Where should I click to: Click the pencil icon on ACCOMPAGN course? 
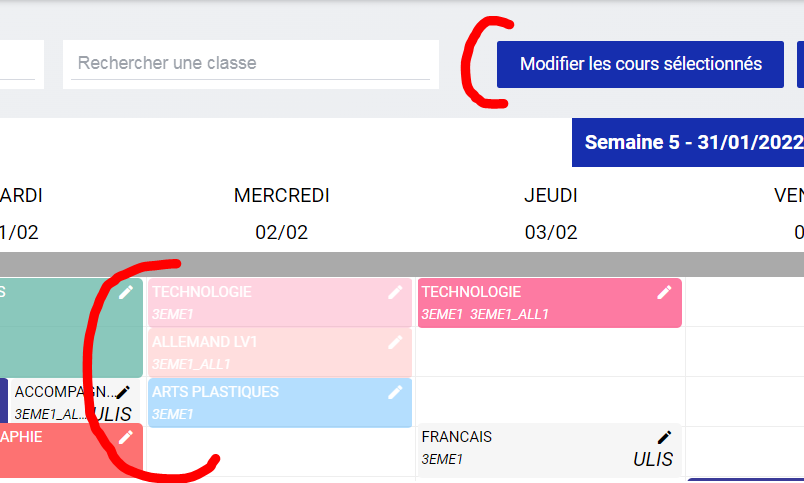point(123,392)
